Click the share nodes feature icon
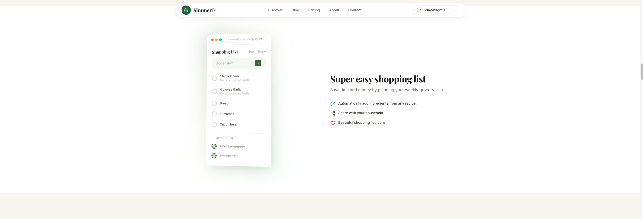 (x=333, y=113)
